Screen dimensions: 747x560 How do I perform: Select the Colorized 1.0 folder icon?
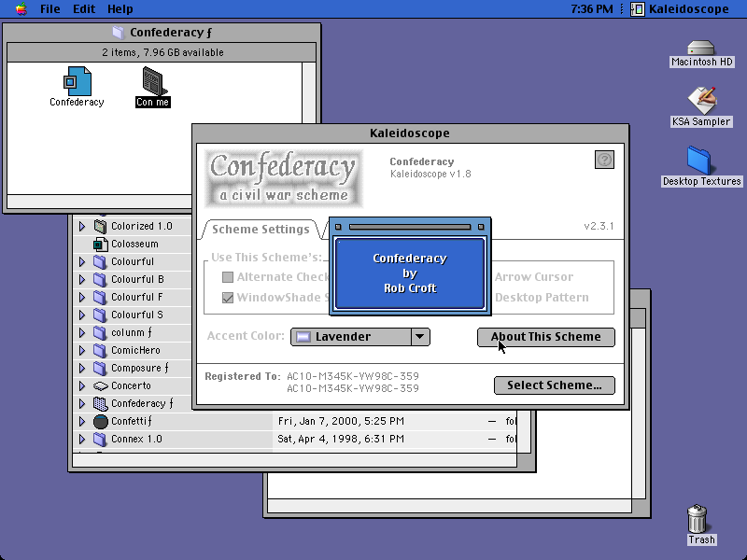pos(100,226)
